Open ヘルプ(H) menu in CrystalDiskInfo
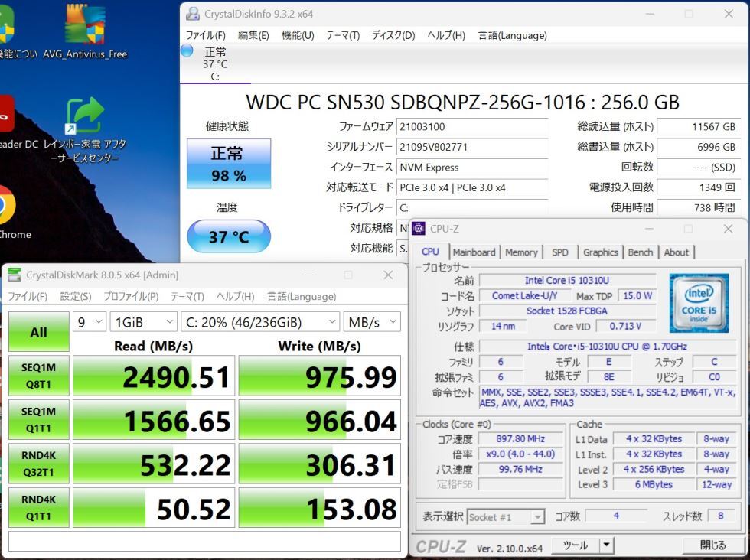The height and width of the screenshot is (560, 750). [446, 35]
